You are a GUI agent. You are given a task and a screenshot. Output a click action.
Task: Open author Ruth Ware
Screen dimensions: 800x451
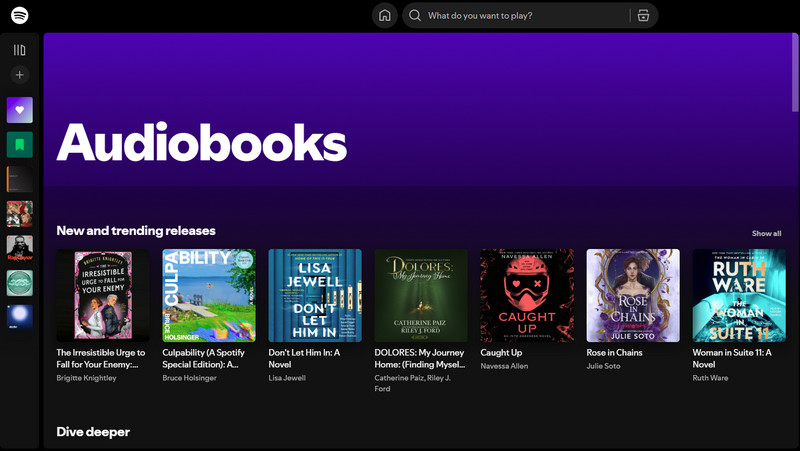(x=710, y=378)
